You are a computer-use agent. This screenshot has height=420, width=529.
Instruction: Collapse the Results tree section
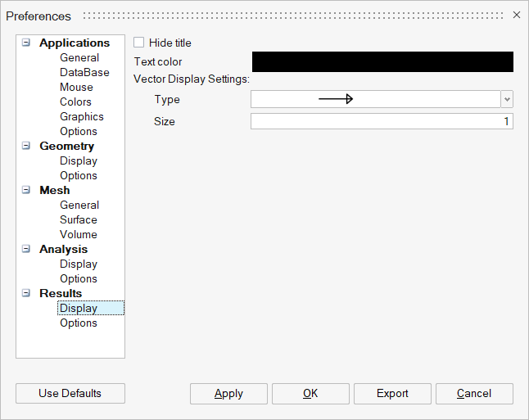(26, 293)
